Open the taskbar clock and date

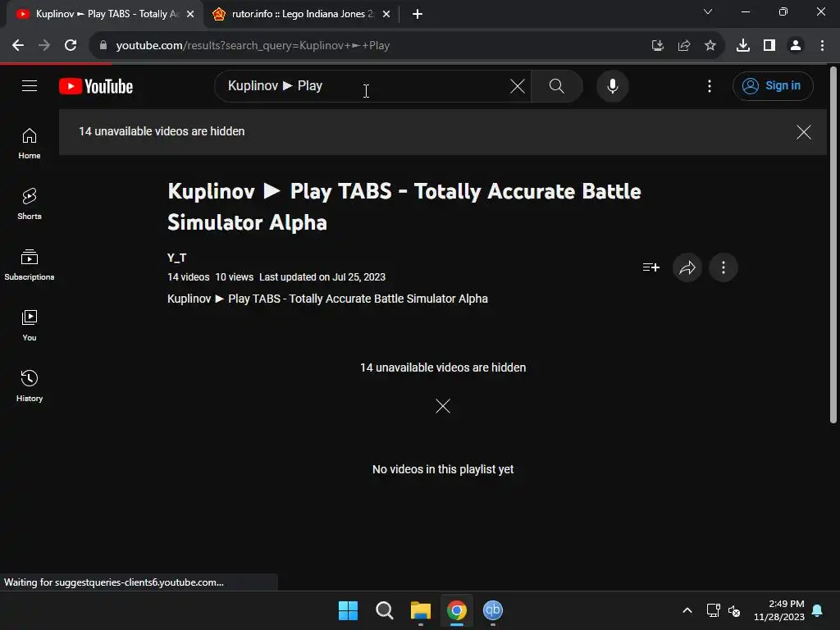(779, 610)
